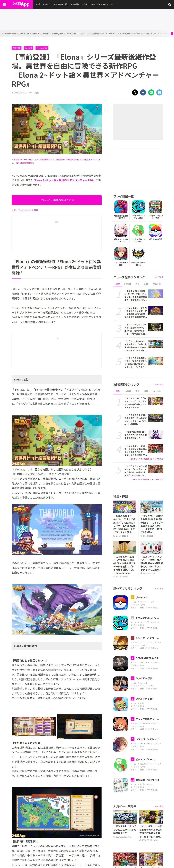The image size is (174, 868).
Task: Open モンスターハンター Now app icon
Action: tap(120, 643)
